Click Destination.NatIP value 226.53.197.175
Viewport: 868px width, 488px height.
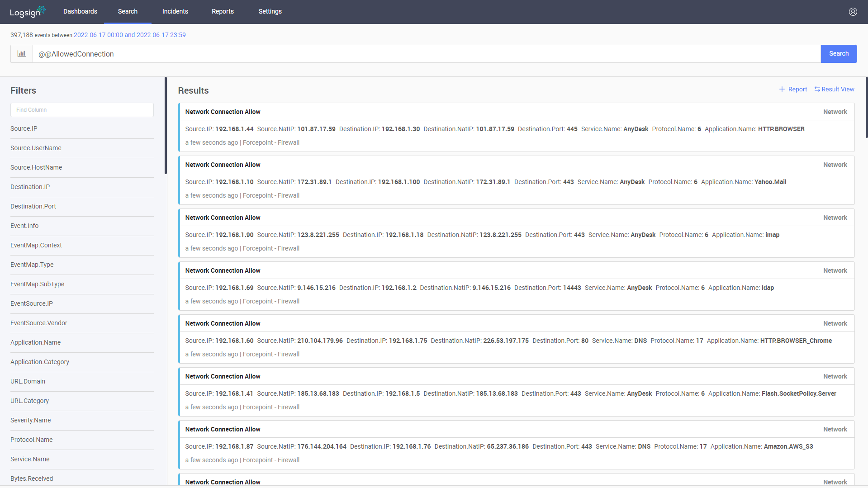506,341
